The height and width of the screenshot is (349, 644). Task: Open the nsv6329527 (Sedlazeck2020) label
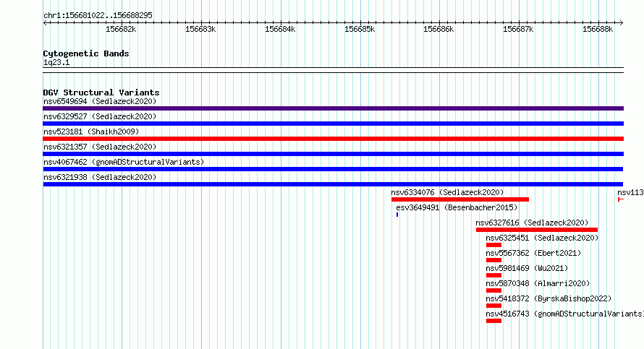coord(100,116)
